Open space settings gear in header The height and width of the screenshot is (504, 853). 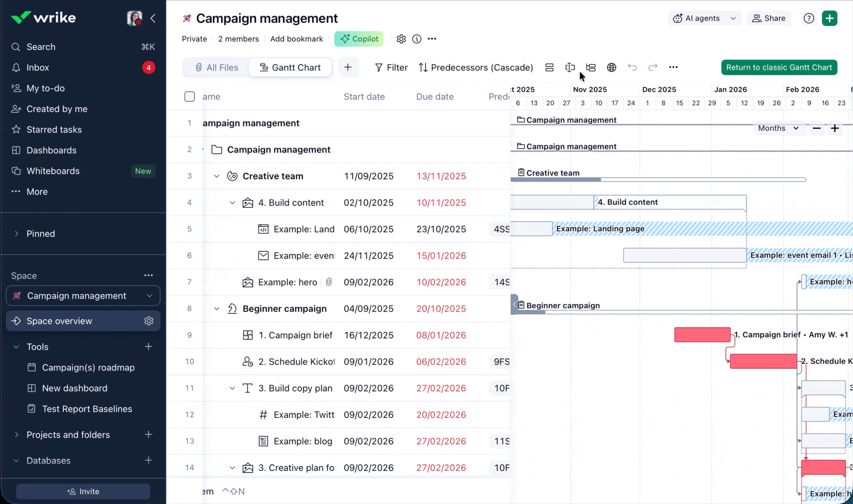point(401,39)
